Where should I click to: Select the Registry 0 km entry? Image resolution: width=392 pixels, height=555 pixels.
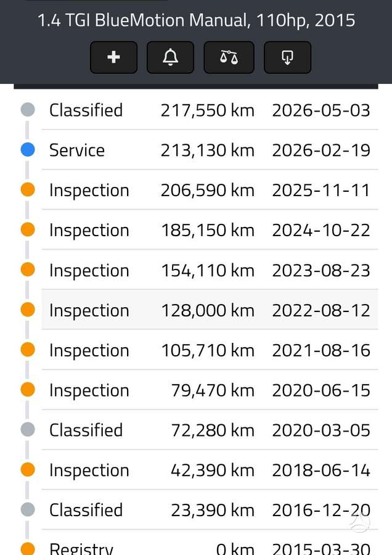tap(210, 543)
